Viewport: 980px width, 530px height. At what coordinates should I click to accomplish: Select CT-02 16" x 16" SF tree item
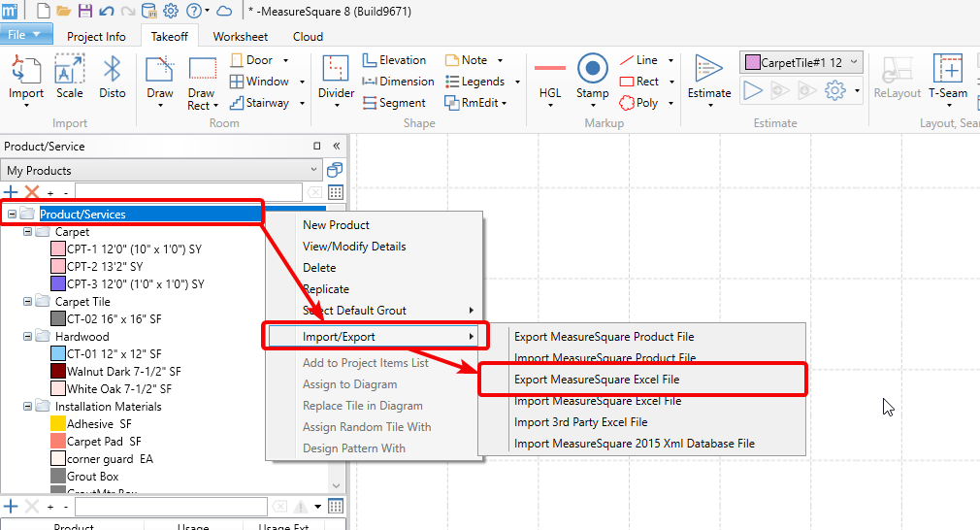[114, 318]
